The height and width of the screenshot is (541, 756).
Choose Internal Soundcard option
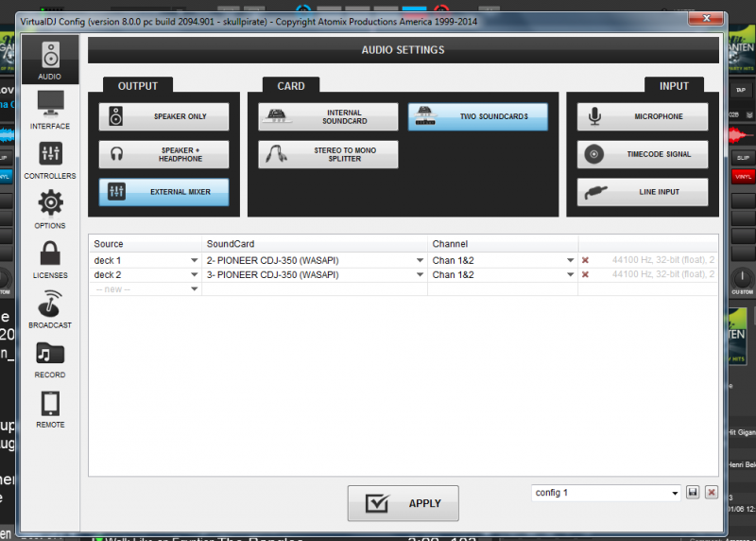click(x=328, y=116)
